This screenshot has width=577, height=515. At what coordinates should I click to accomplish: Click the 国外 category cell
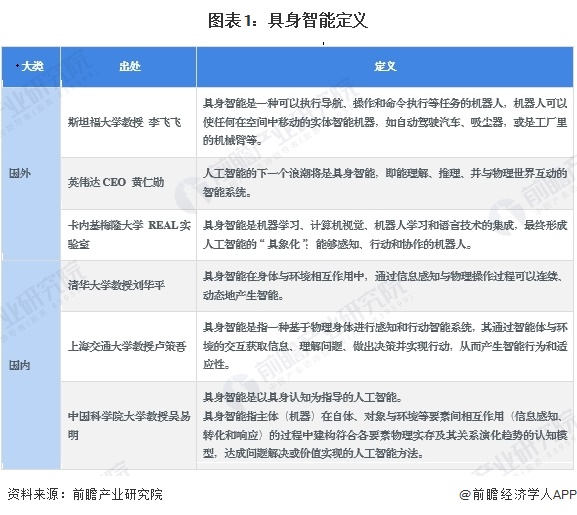click(31, 173)
